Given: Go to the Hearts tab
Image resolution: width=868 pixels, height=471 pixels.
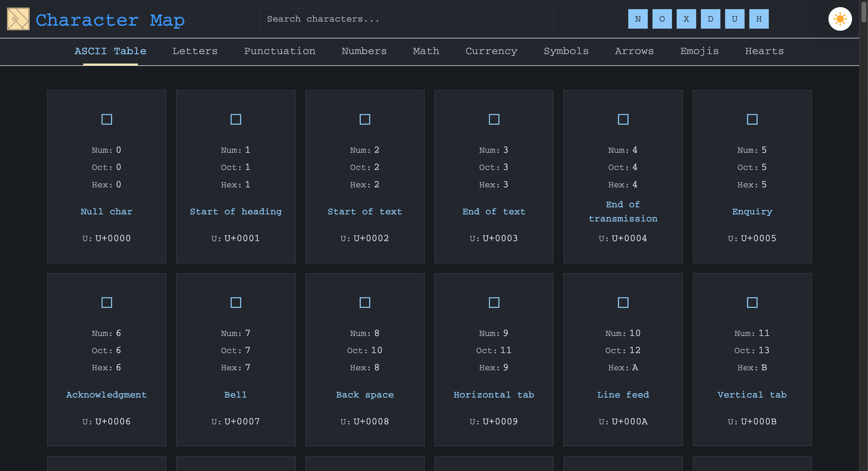Looking at the screenshot, I should click(x=764, y=51).
